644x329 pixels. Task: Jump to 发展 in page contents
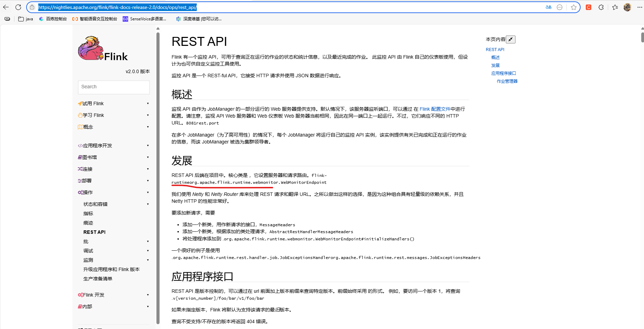[x=495, y=66]
